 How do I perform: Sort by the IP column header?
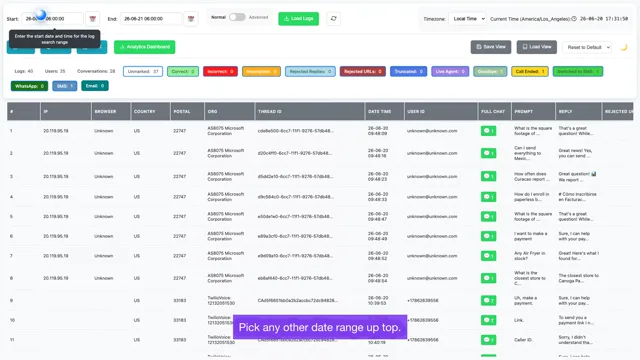click(66, 111)
